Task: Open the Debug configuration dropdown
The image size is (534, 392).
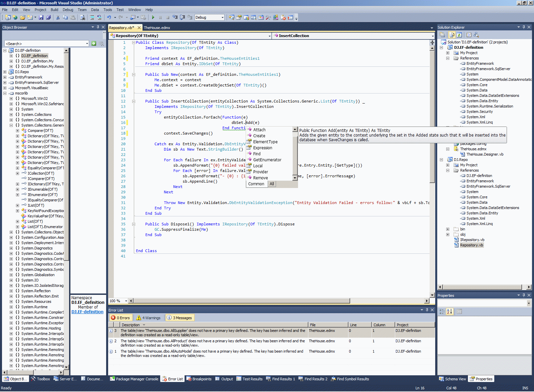Action: coord(222,17)
